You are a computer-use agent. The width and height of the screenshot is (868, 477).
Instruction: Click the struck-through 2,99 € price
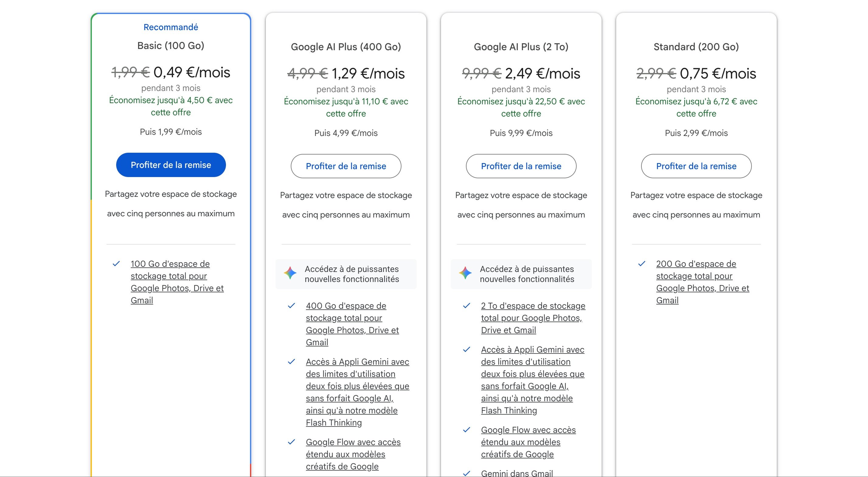pyautogui.click(x=656, y=74)
